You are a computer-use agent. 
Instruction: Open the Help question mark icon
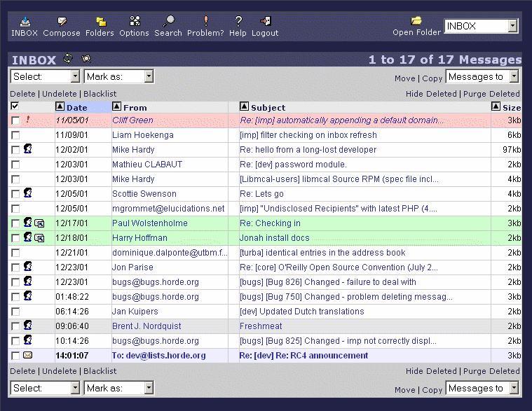238,21
